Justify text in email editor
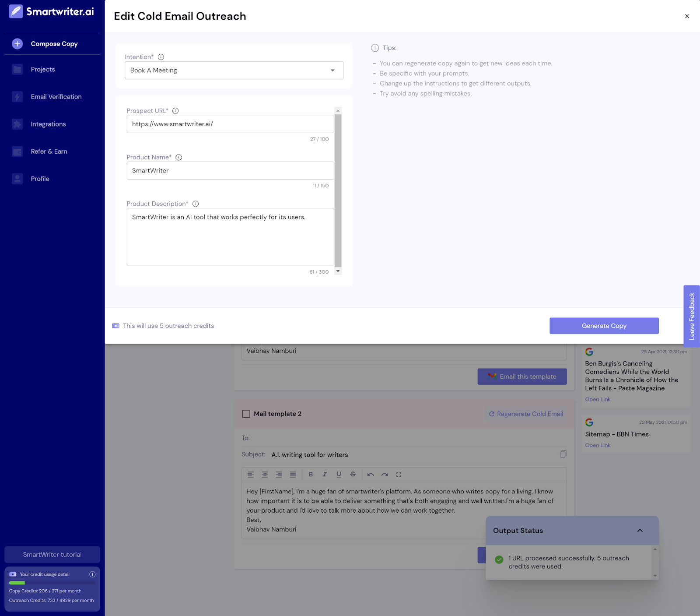 pos(293,475)
